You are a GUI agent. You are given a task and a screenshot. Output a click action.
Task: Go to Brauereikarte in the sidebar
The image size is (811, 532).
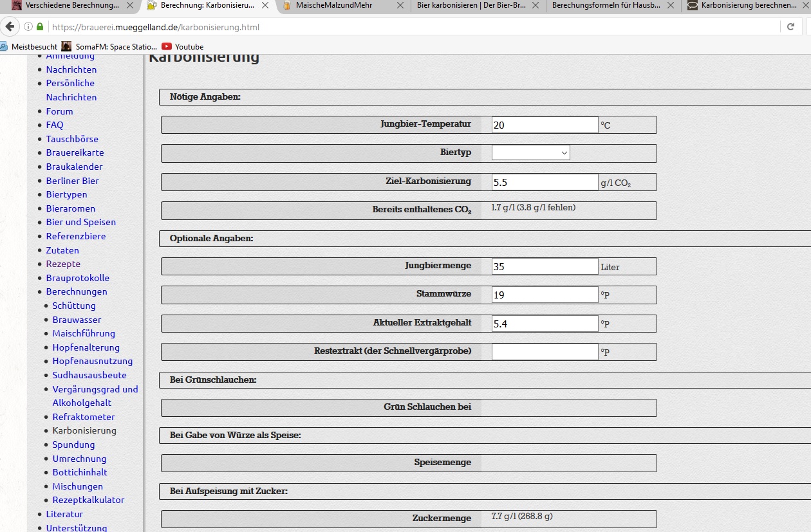tap(75, 152)
